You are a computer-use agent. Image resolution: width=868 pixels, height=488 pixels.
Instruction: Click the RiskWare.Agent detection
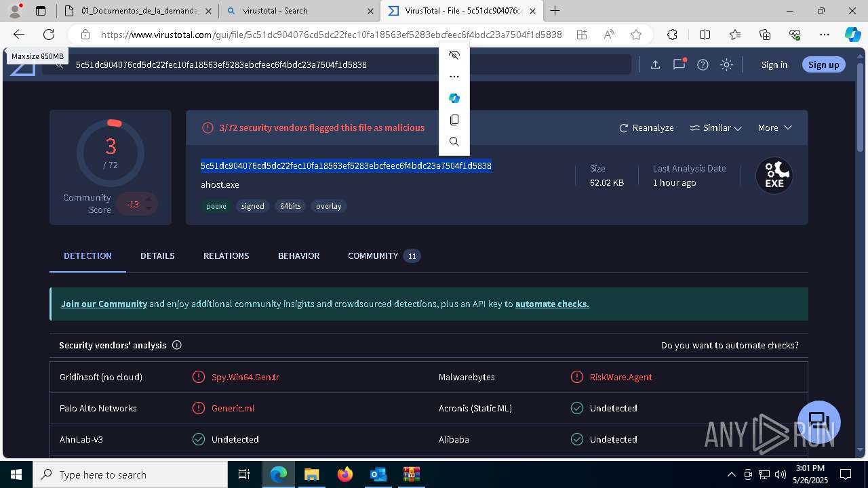point(620,377)
